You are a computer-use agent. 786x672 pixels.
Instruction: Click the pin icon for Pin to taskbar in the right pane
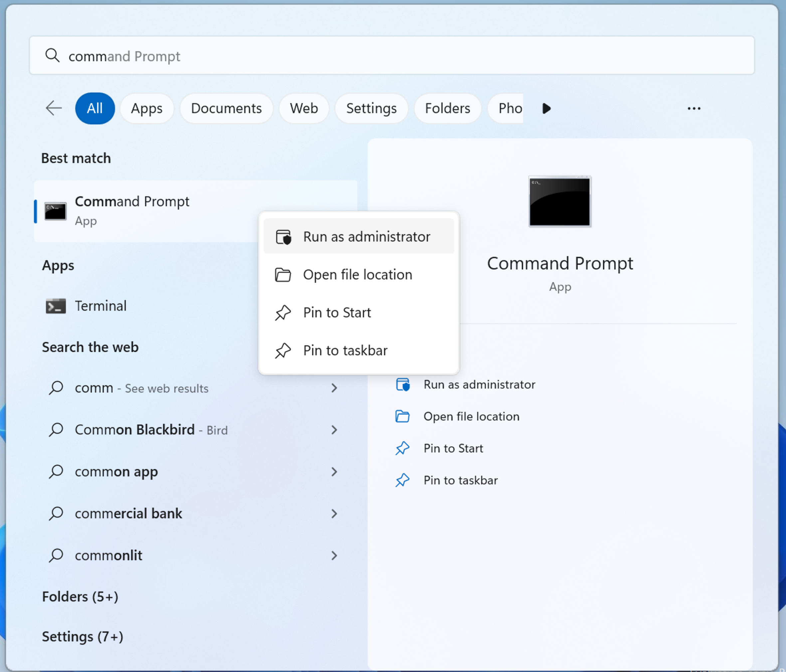(402, 480)
